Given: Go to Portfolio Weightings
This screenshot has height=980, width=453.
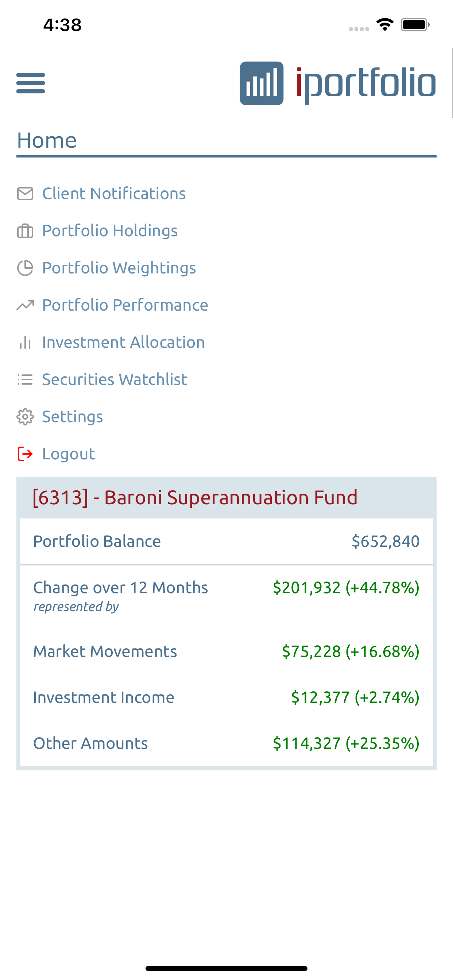Looking at the screenshot, I should coord(119,268).
